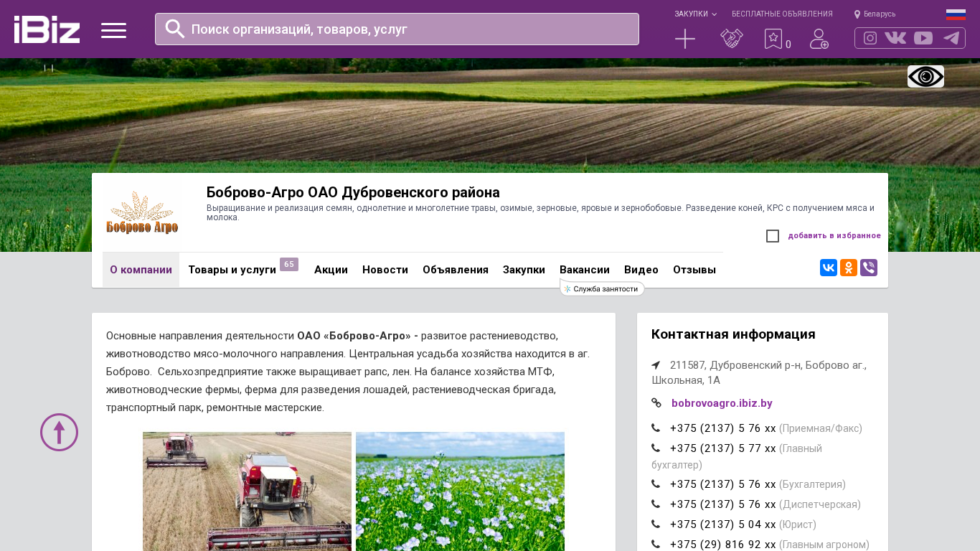Click the Бобров Агро company logo
The image size is (980, 551).
click(142, 212)
